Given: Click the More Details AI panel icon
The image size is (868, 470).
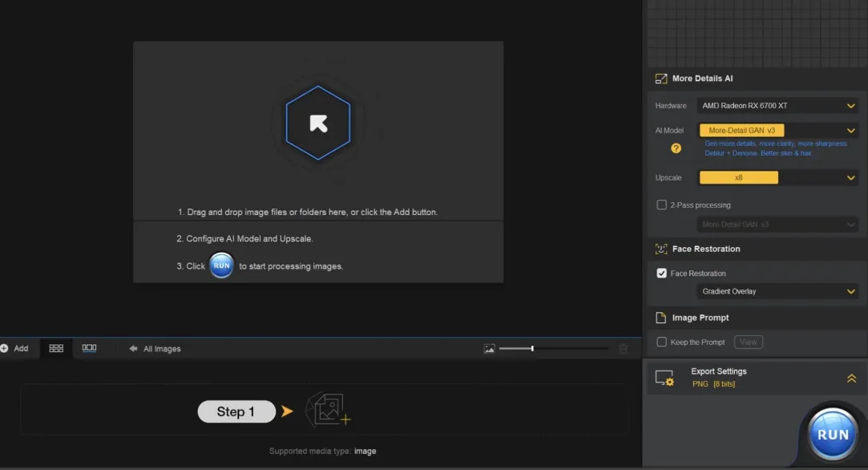Looking at the screenshot, I should (x=661, y=79).
